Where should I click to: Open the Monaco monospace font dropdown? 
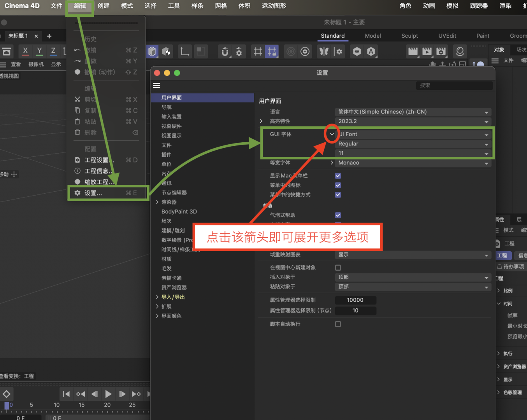(x=413, y=163)
